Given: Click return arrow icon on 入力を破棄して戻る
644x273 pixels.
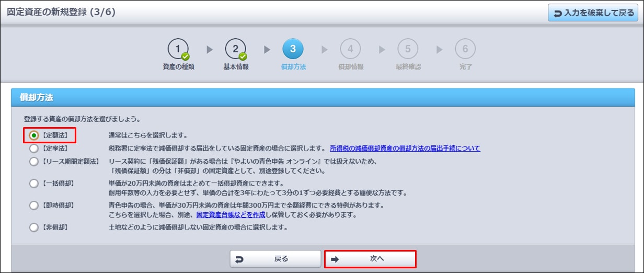Looking at the screenshot, I should pyautogui.click(x=558, y=13).
